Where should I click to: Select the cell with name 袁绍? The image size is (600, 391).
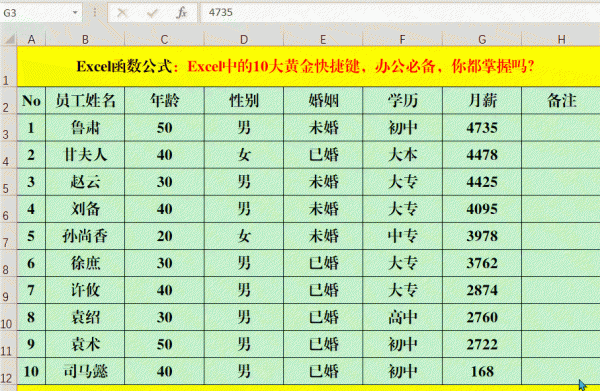pyautogui.click(x=85, y=317)
